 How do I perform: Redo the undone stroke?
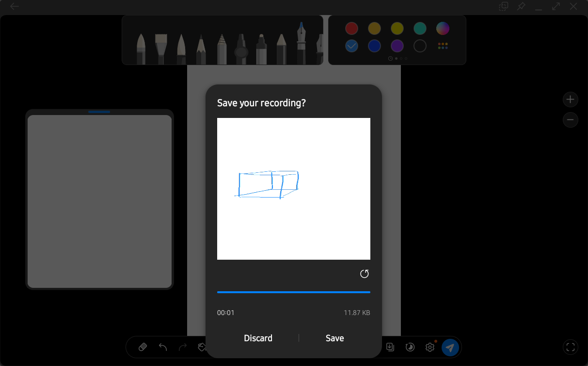pyautogui.click(x=183, y=347)
